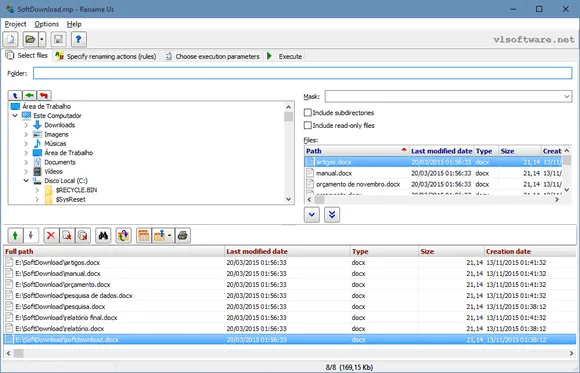Collapse the Disco Local (C:) node
This screenshot has width=580, height=373.
tap(26, 181)
